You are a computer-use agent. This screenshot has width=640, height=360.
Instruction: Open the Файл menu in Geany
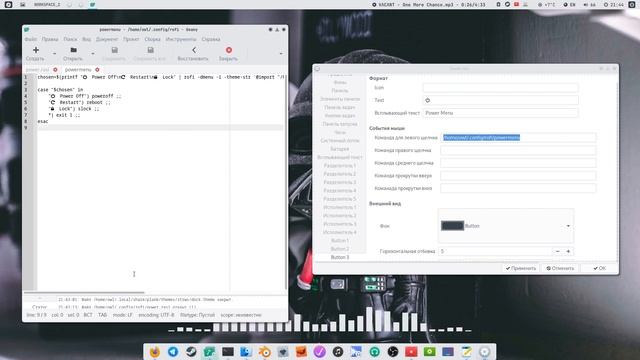[x=31, y=39]
